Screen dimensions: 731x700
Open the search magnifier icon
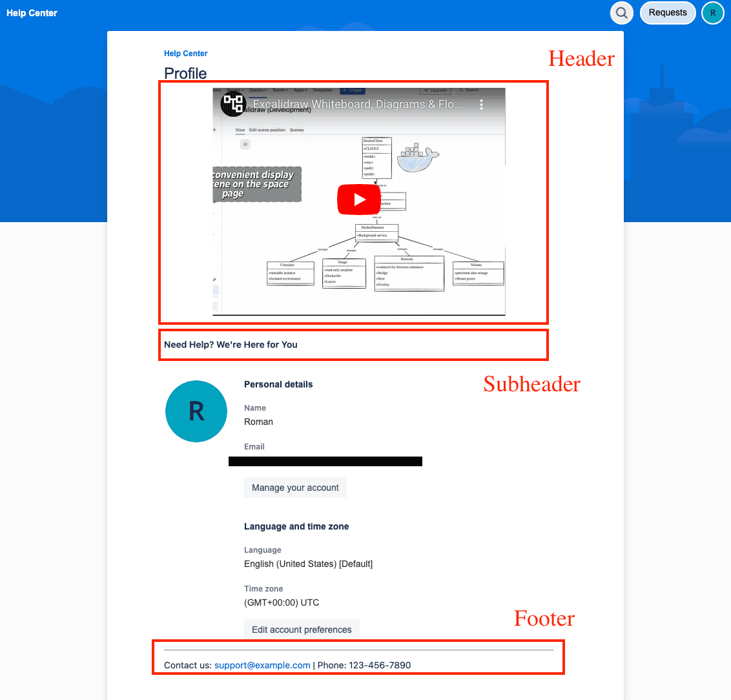(621, 13)
